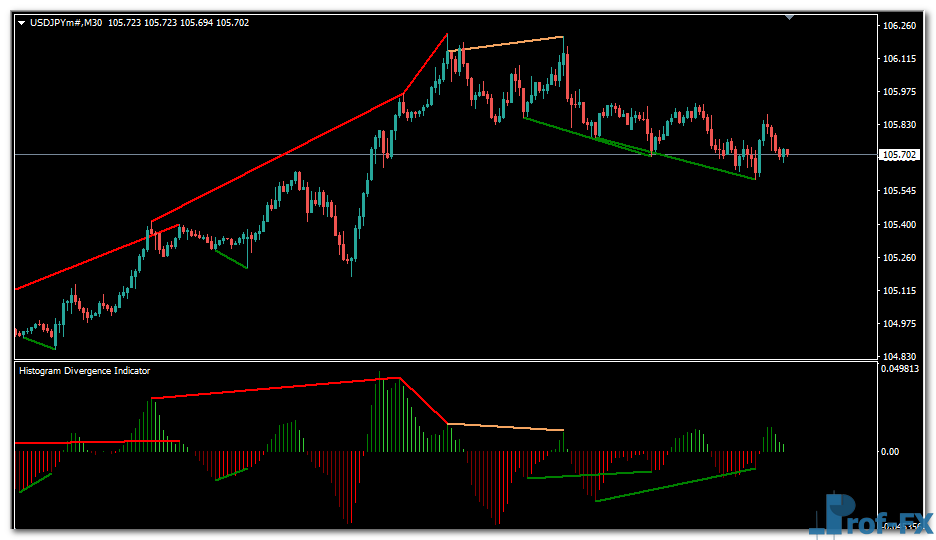Screen dimensions: 936x540
Task: Select the peach divergence line in histogram
Action: (505, 427)
